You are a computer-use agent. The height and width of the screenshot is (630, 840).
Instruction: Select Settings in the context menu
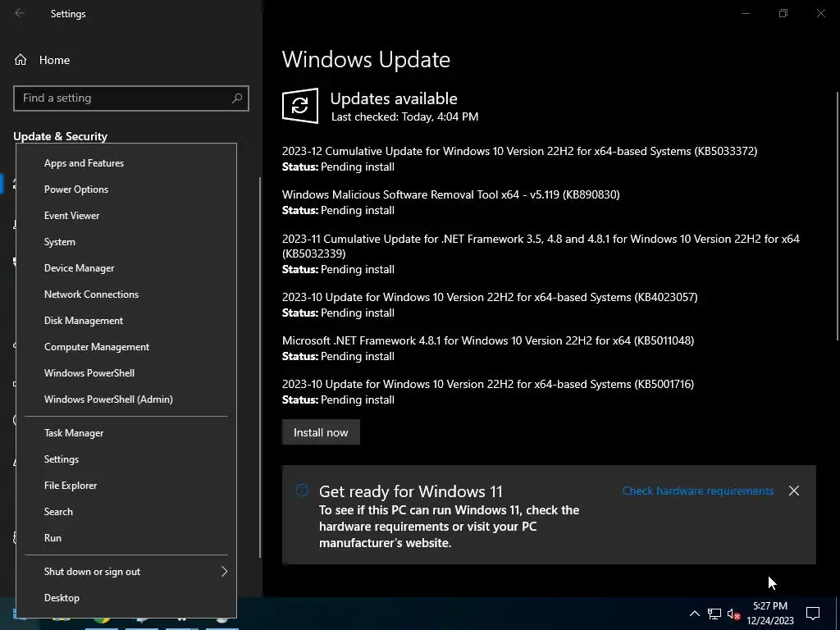pyautogui.click(x=126, y=459)
